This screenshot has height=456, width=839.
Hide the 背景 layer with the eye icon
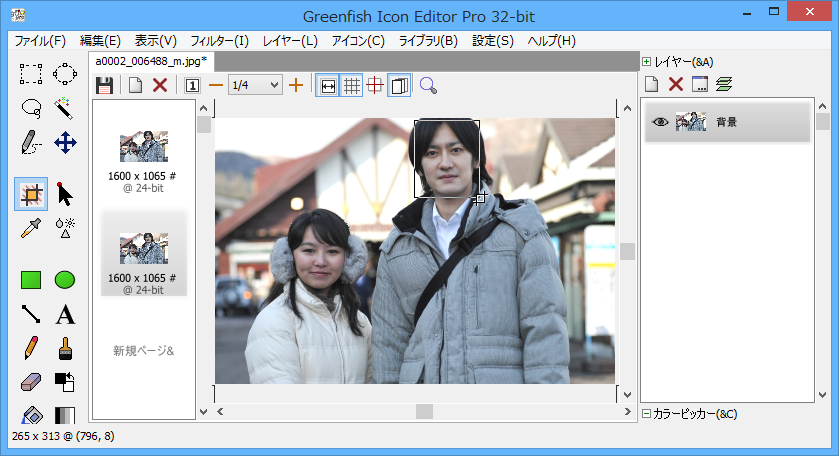click(660, 122)
